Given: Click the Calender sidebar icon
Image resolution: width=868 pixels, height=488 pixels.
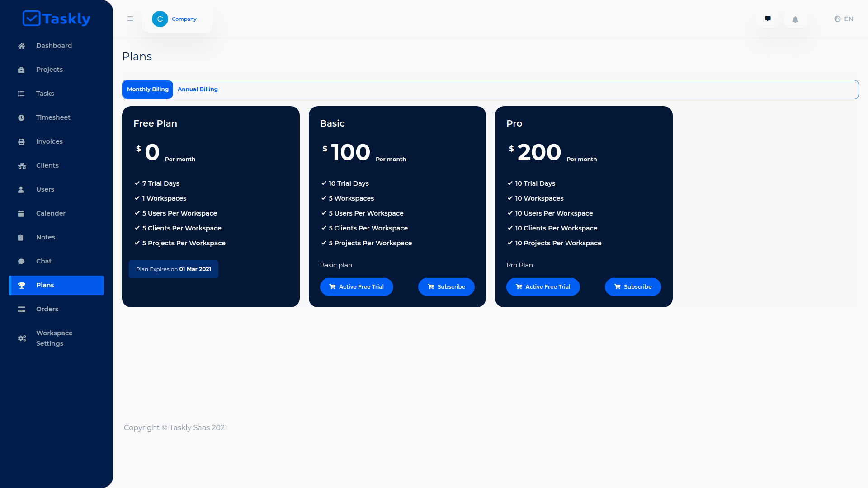Looking at the screenshot, I should point(21,214).
